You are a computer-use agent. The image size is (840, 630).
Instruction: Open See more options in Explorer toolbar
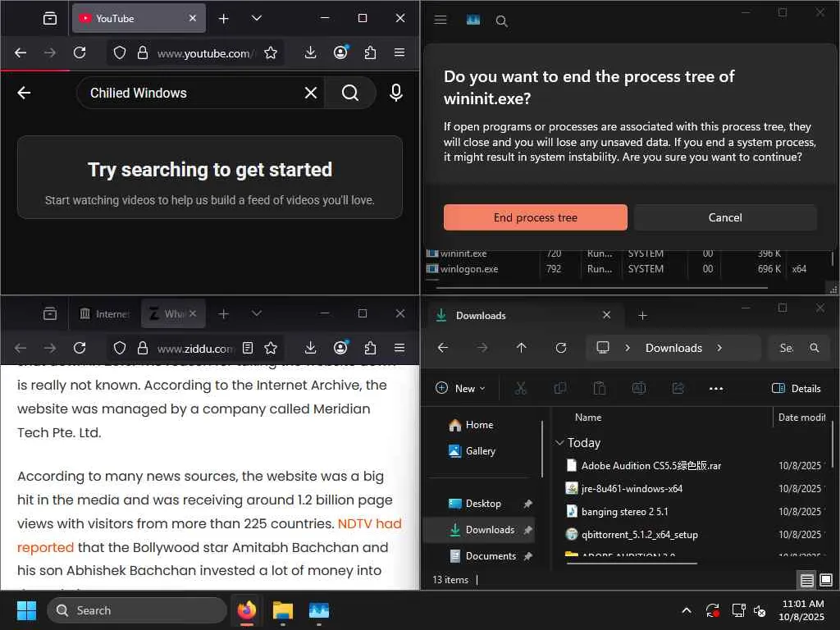coord(716,388)
